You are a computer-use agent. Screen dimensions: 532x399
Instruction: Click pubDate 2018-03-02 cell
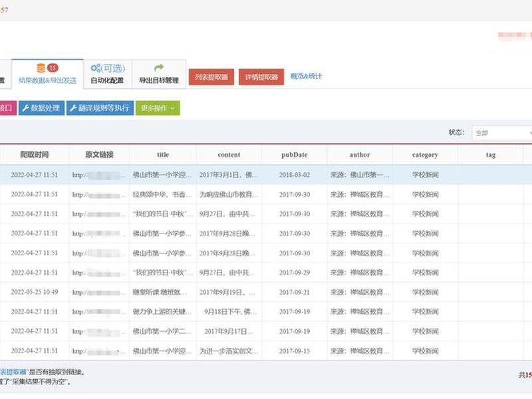tap(294, 175)
